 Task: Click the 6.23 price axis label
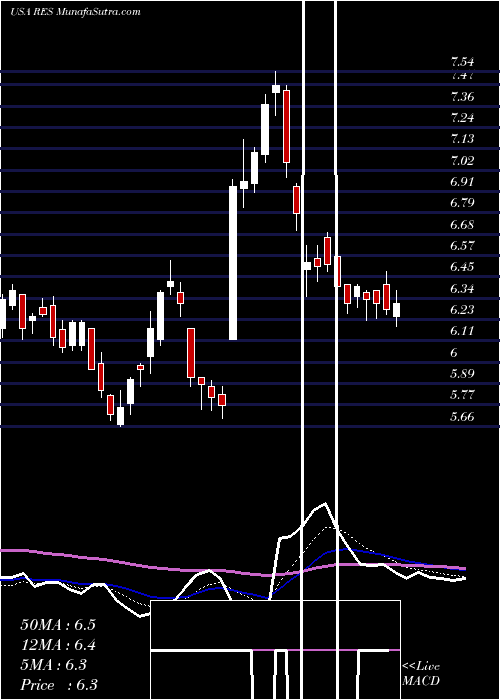coord(462,309)
